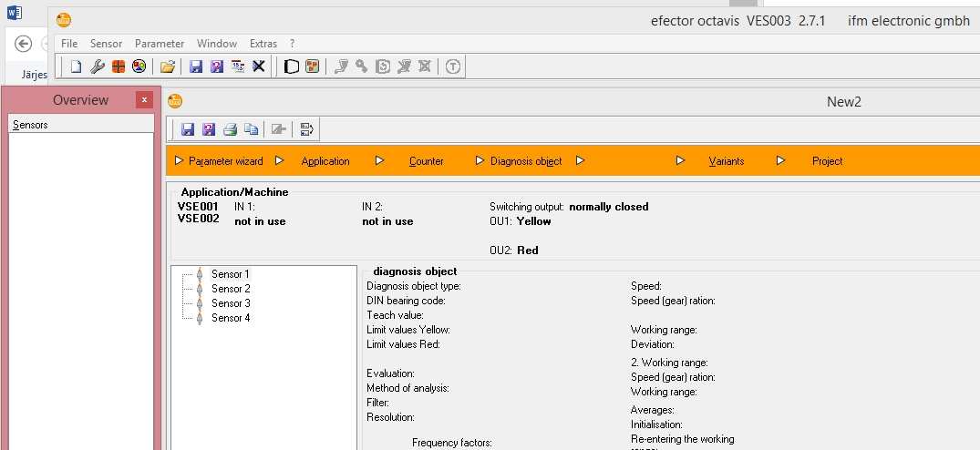
Task: Click the 'normally closed' switching output value
Action: point(609,207)
